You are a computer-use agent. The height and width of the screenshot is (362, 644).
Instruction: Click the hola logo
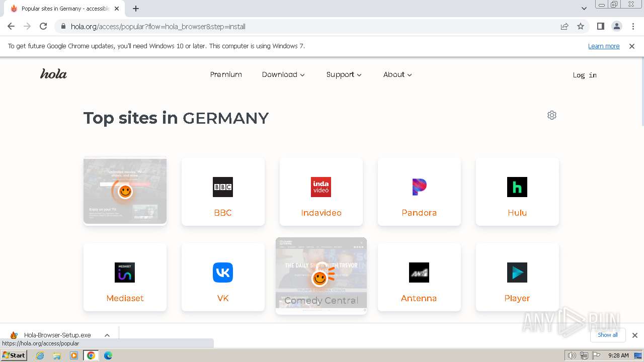(x=53, y=74)
